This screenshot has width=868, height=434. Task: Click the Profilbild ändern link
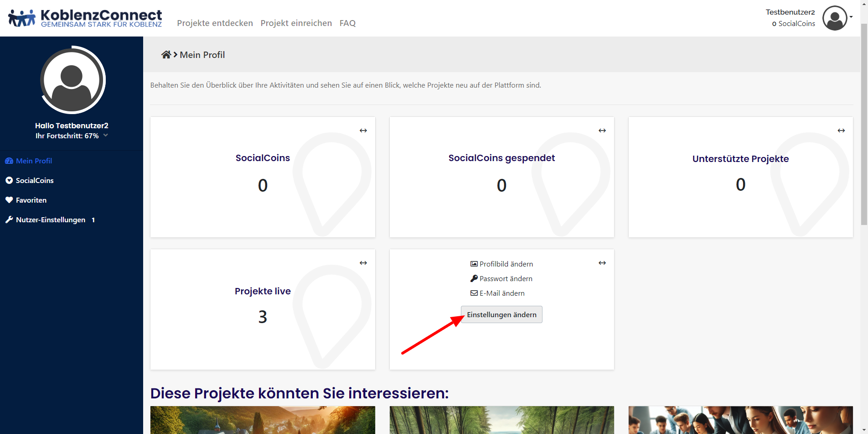coord(506,264)
